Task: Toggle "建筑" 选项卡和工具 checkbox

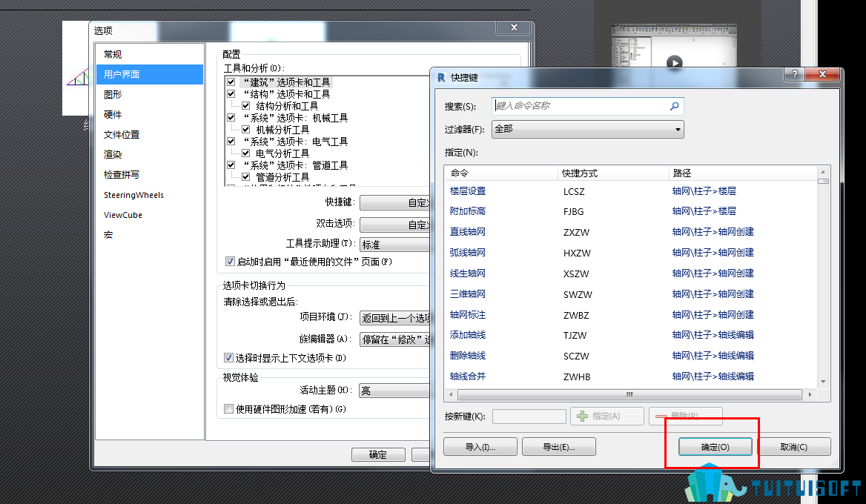Action: point(231,82)
